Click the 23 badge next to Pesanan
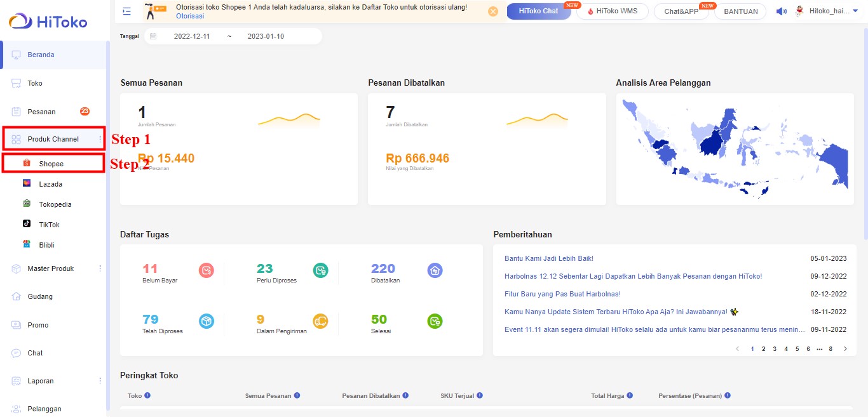This screenshot has width=868, height=417. 85,111
